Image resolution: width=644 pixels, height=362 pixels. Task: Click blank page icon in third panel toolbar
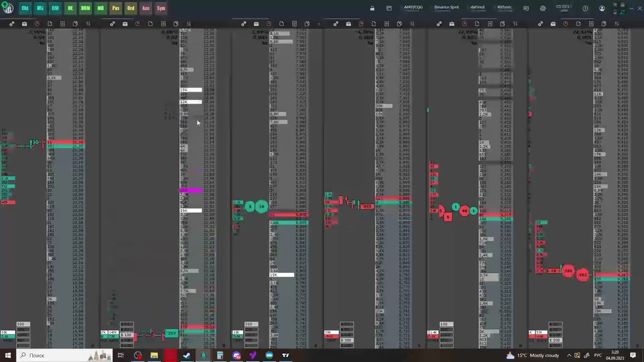pos(281,24)
